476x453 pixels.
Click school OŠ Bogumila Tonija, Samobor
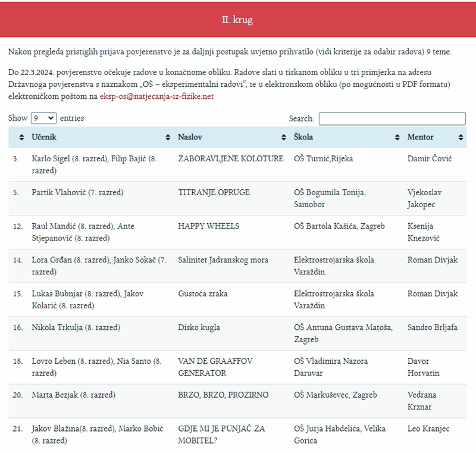(330, 198)
